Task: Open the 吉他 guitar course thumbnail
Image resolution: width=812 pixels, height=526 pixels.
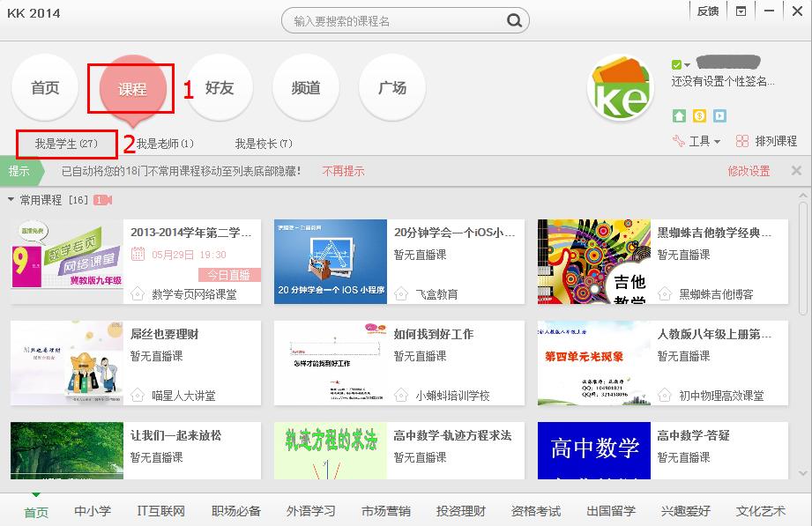Action: point(594,262)
